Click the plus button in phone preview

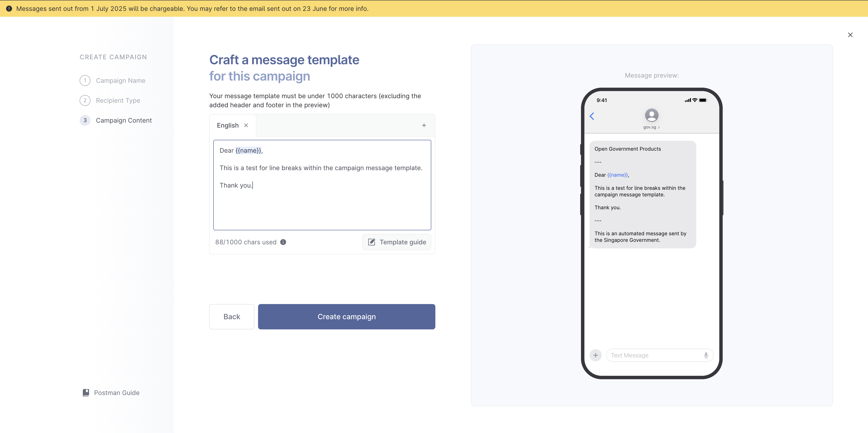(x=595, y=355)
